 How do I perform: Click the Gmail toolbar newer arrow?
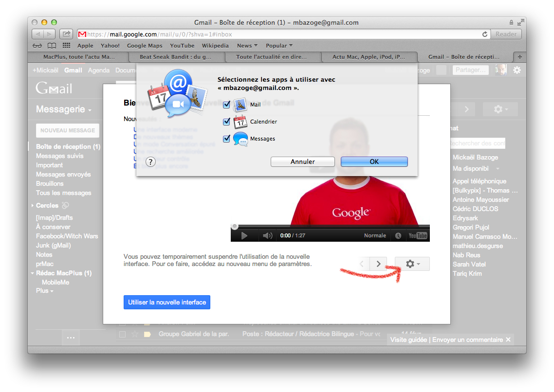tap(467, 109)
